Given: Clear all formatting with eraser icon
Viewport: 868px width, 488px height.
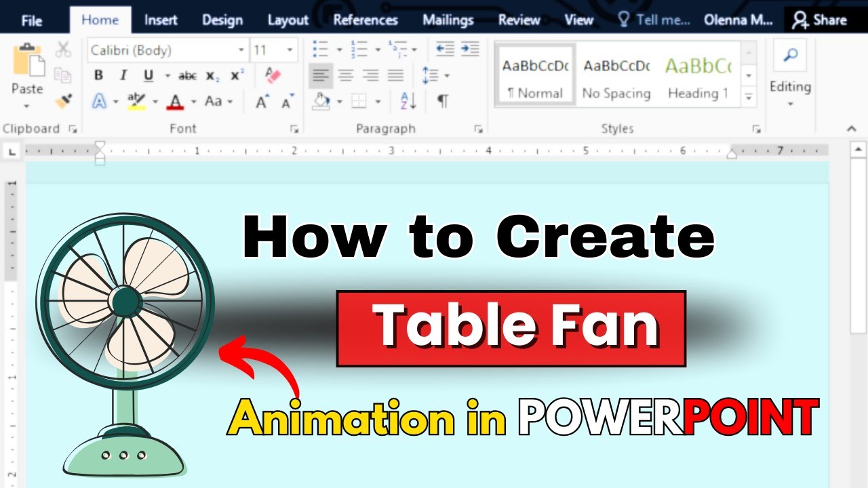Looking at the screenshot, I should 273,75.
